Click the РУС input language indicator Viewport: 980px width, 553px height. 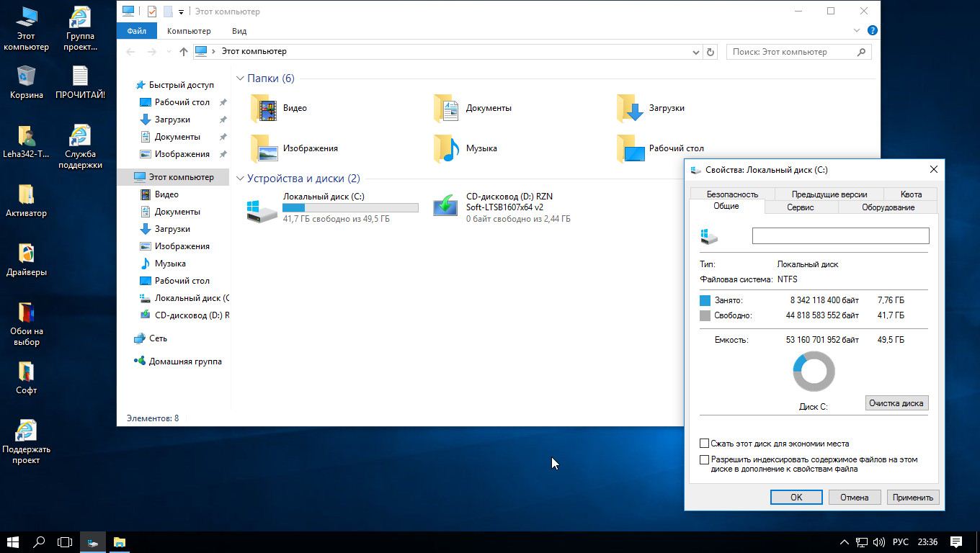tap(900, 542)
